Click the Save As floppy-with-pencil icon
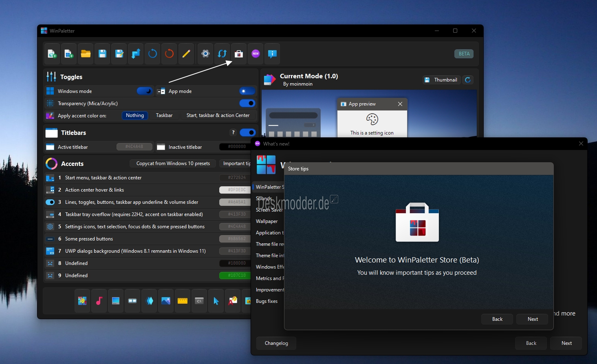Viewport: 597px width, 364px height. click(x=119, y=54)
